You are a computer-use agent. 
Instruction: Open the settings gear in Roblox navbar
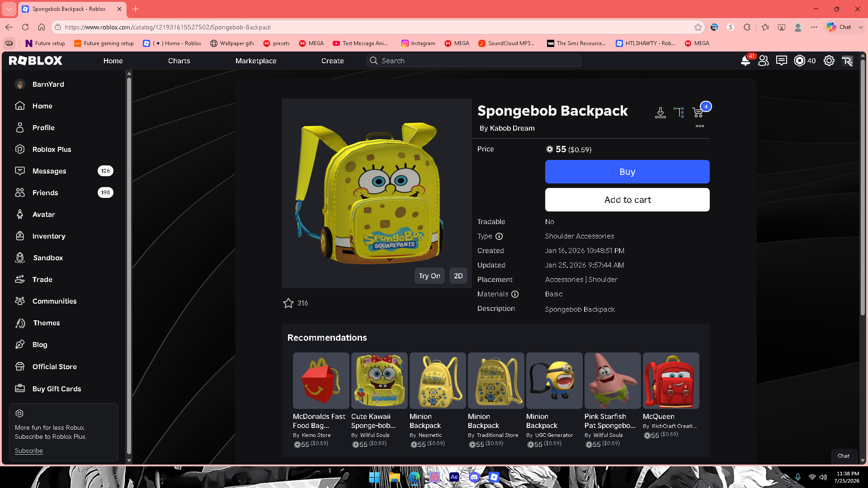pyautogui.click(x=829, y=61)
